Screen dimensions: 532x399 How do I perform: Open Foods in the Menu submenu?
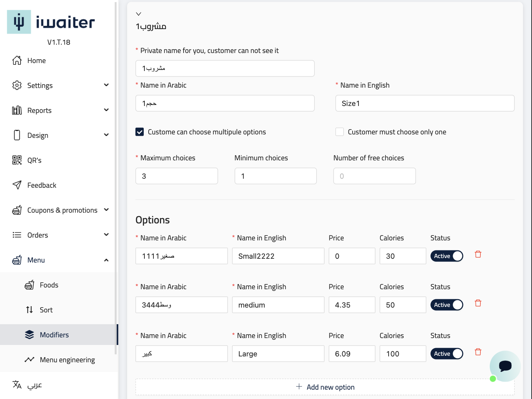pos(49,285)
